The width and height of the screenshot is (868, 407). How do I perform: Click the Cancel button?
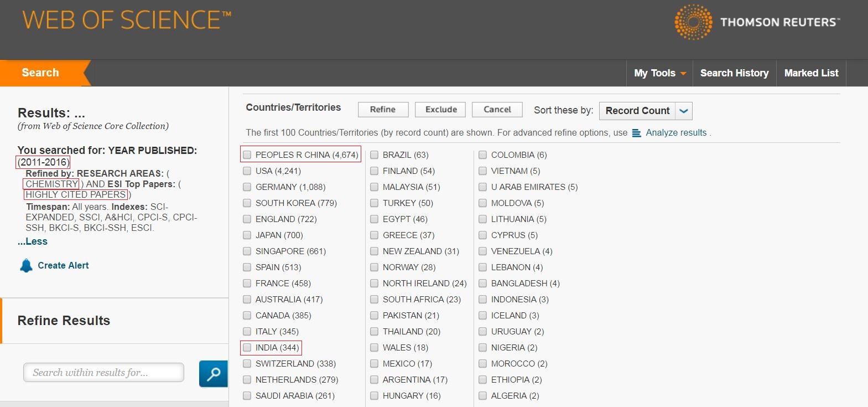click(x=497, y=110)
